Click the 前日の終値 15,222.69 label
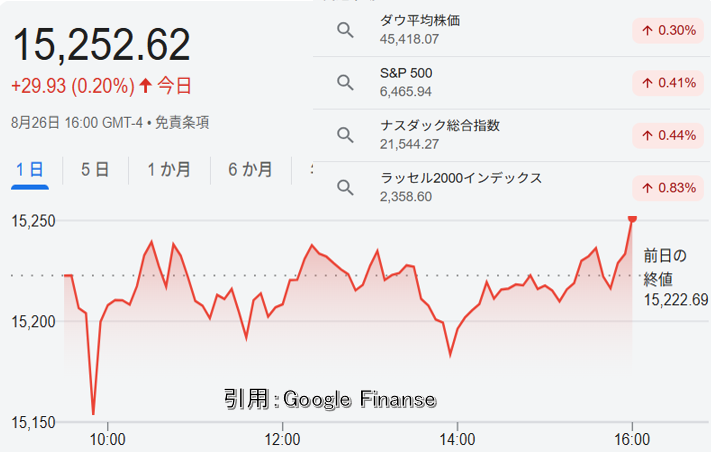 pyautogui.click(x=676, y=278)
